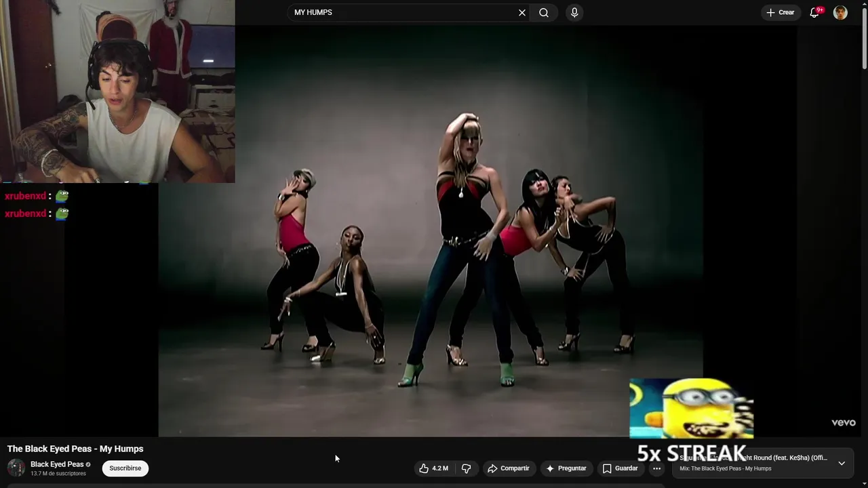
Task: Expand the Mix playlist chevron
Action: tap(842, 464)
